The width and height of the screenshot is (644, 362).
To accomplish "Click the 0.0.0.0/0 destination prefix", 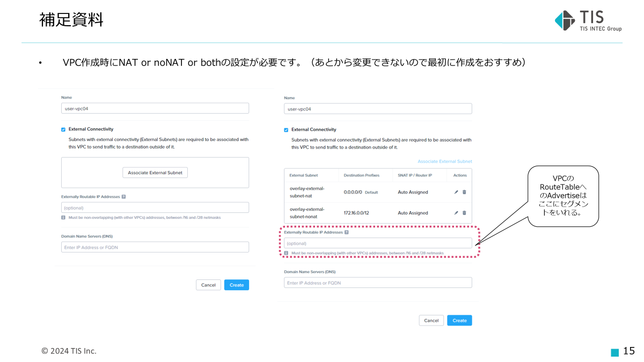I will point(353,192).
